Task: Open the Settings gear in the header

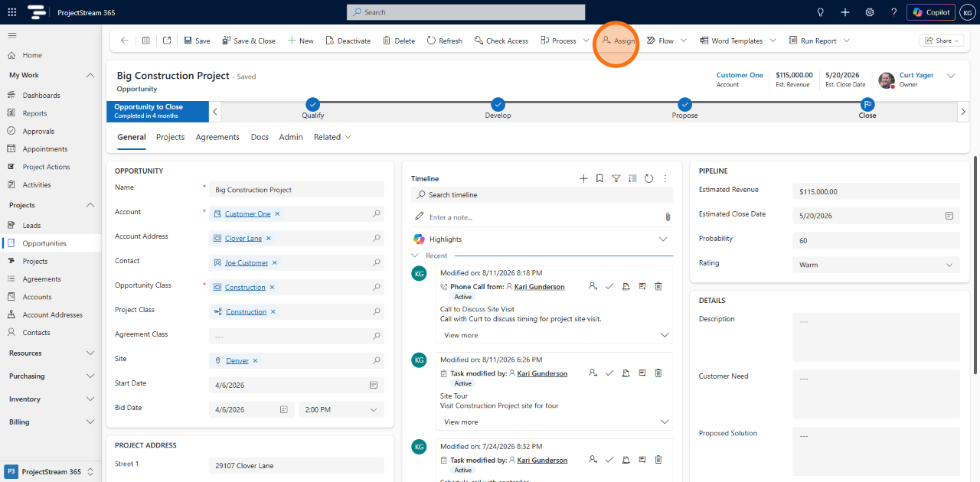Action: click(870, 12)
